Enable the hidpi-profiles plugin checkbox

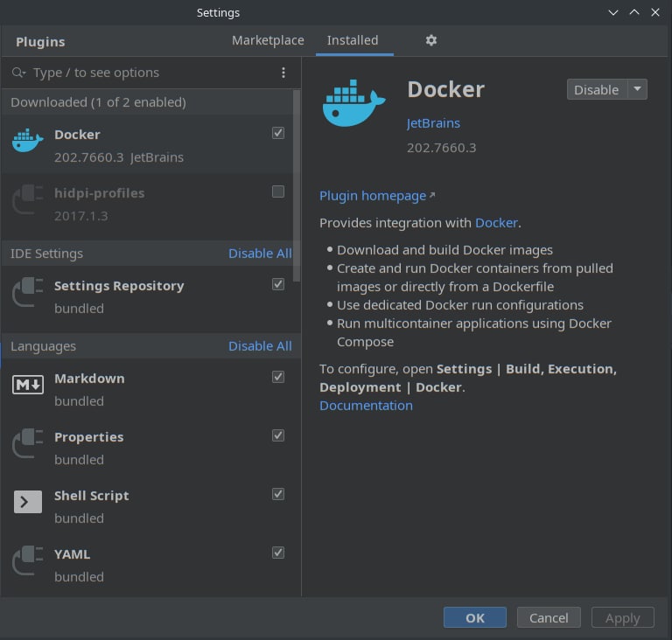click(x=278, y=191)
